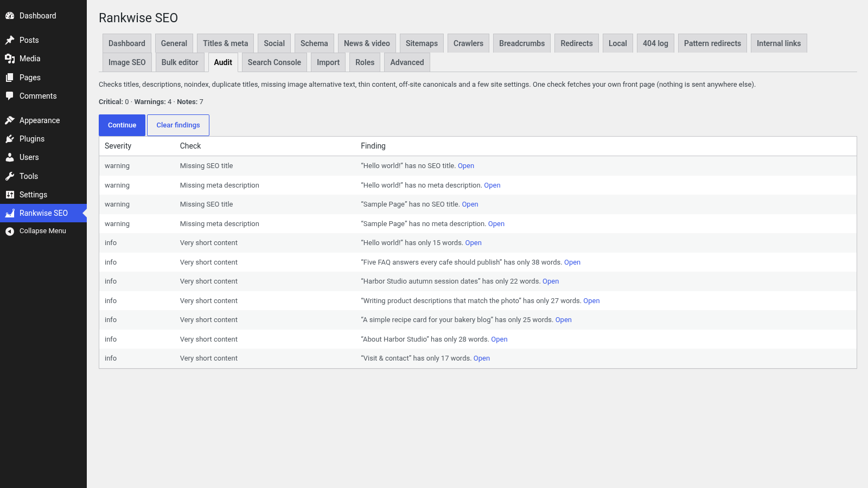Click the Pages icon in sidebar
The height and width of the screenshot is (488, 868).
[x=10, y=78]
